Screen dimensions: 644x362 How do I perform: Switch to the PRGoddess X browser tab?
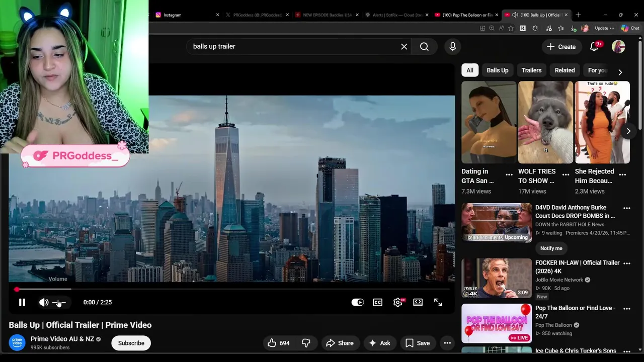click(257, 15)
